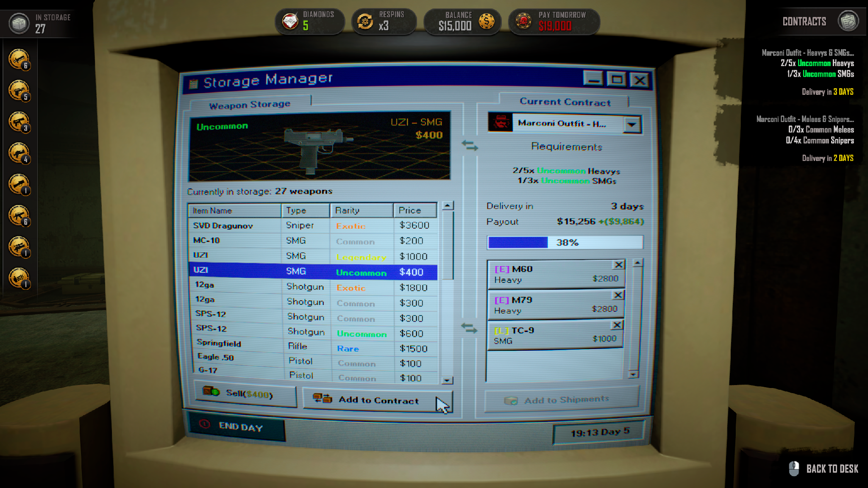Screen dimensions: 868x488
Task: Remove M60 from contract with its X
Action: click(x=618, y=265)
